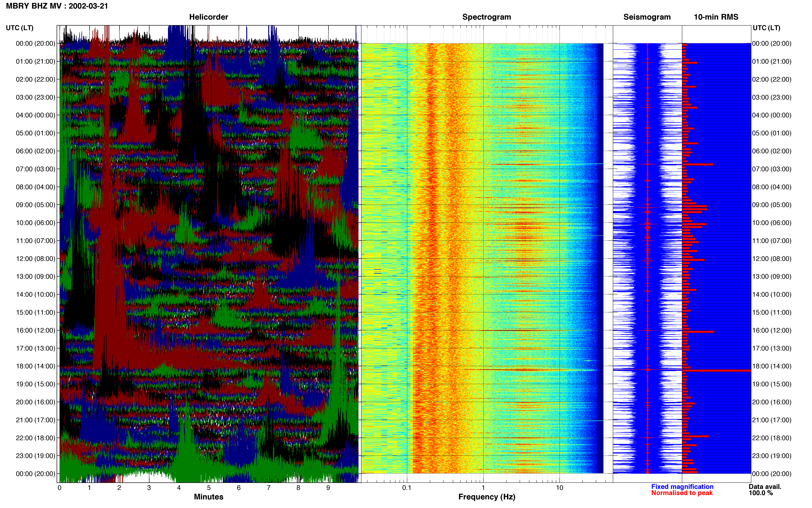Click tick '3' on the Minutes axis
The height and width of the screenshot is (508, 812).
pos(149,488)
